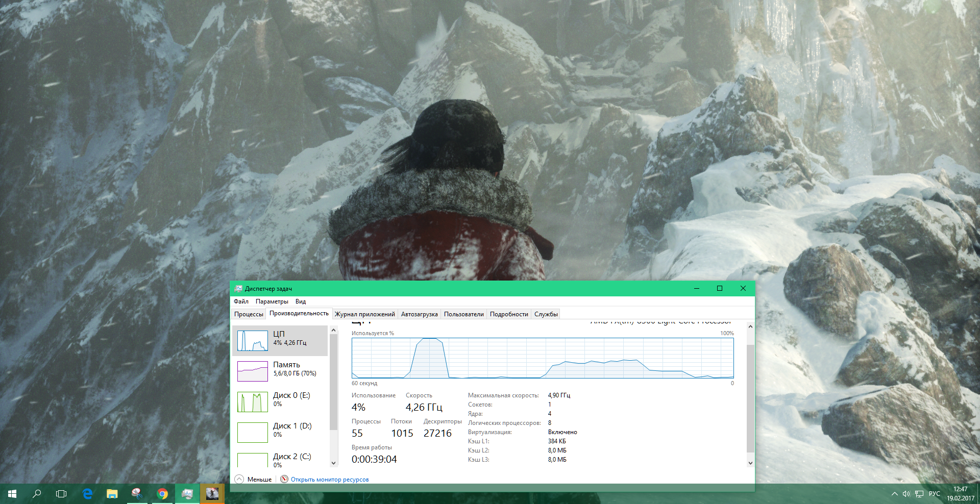This screenshot has height=504, width=980.
Task: Click the details pane scrollbar thumb
Action: click(750, 398)
